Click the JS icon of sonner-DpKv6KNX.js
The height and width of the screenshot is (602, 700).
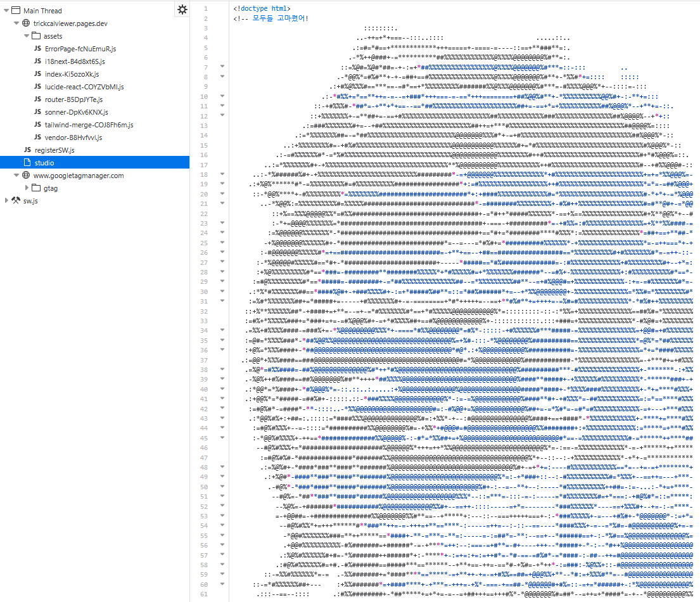tap(37, 112)
